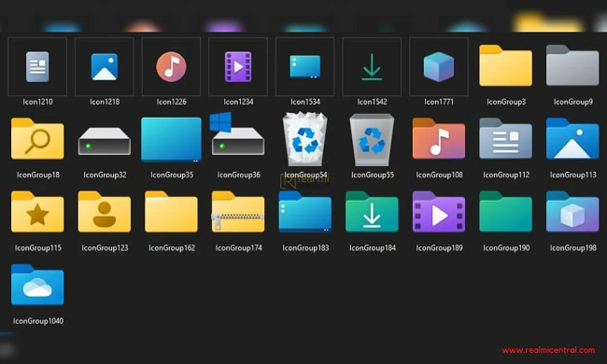Select the IconGroup36 Windows drive icon
The height and width of the screenshot is (364, 607).
click(x=237, y=134)
